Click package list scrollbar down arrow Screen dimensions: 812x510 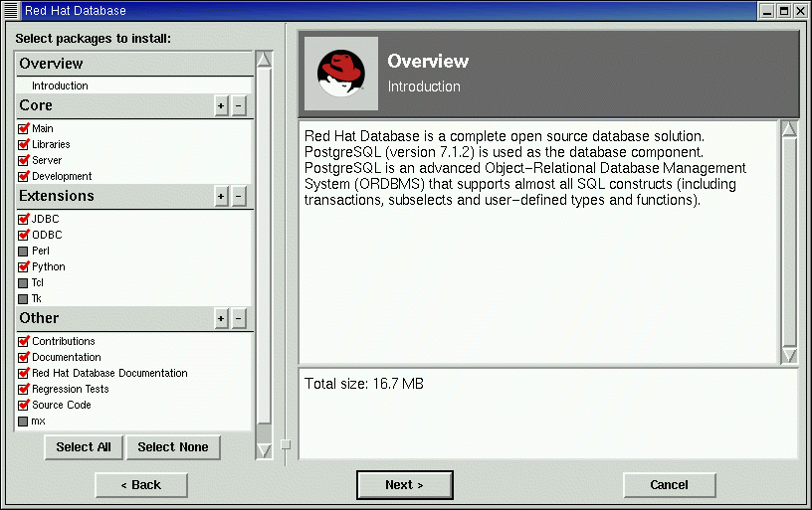[264, 451]
